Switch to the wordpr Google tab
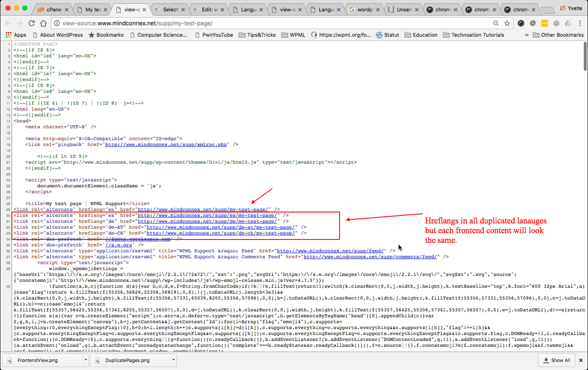 [365, 10]
